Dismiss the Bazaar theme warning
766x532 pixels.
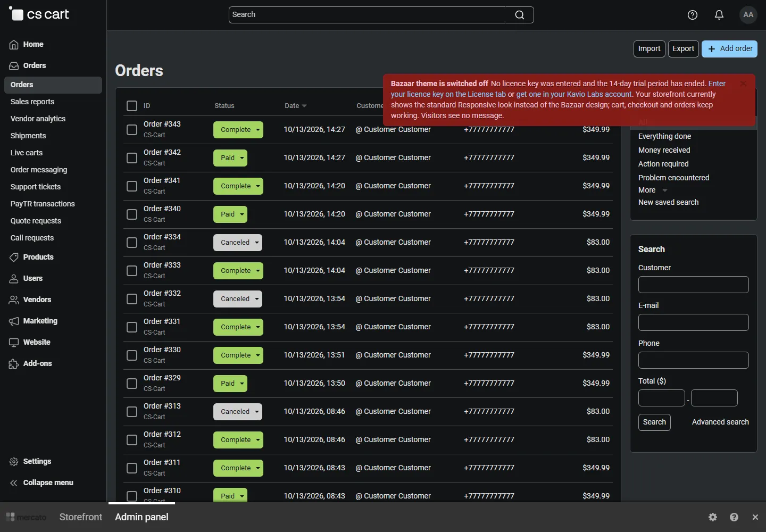click(743, 84)
